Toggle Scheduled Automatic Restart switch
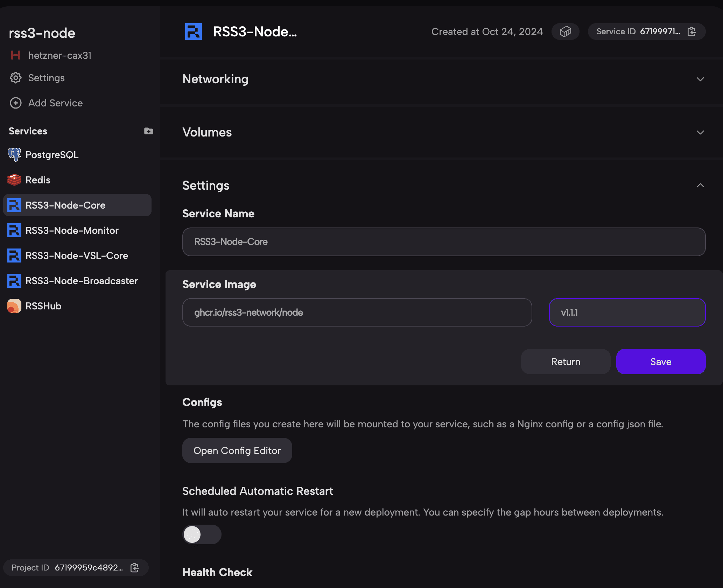Screen dimensions: 723x588 pos(202,534)
